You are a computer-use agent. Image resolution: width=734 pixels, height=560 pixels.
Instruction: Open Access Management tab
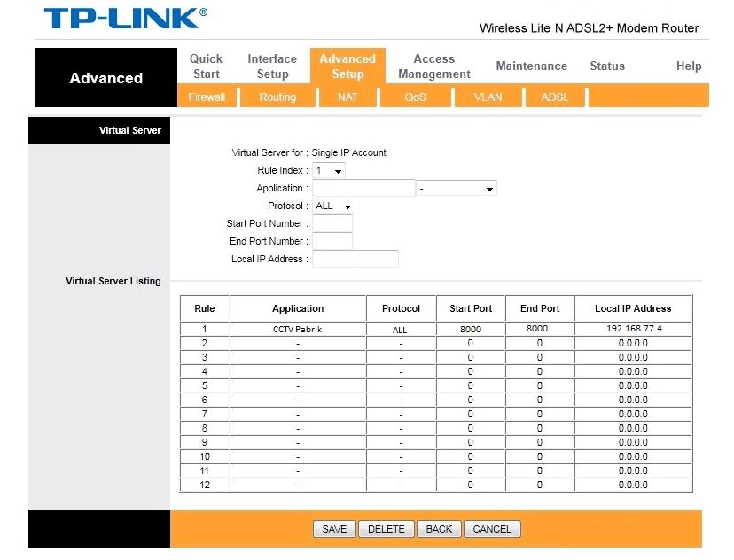point(433,66)
